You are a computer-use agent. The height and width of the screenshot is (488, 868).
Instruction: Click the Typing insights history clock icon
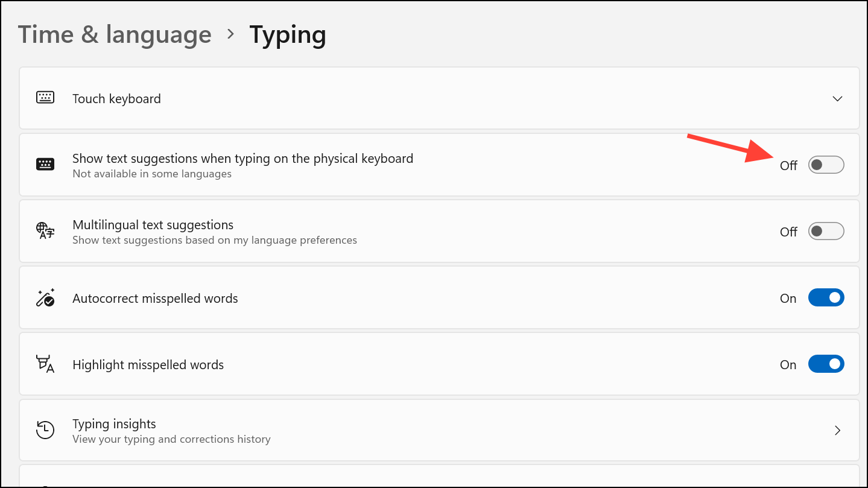click(45, 430)
